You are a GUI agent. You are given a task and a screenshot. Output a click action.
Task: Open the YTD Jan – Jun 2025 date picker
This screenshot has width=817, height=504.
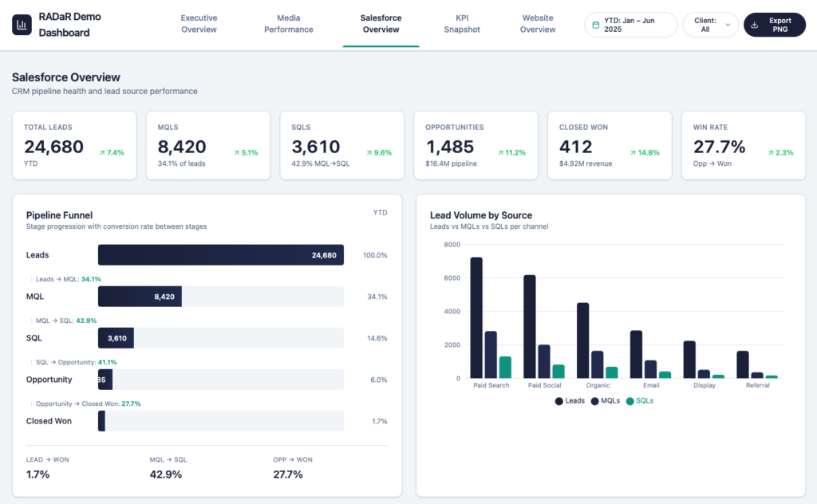(631, 25)
